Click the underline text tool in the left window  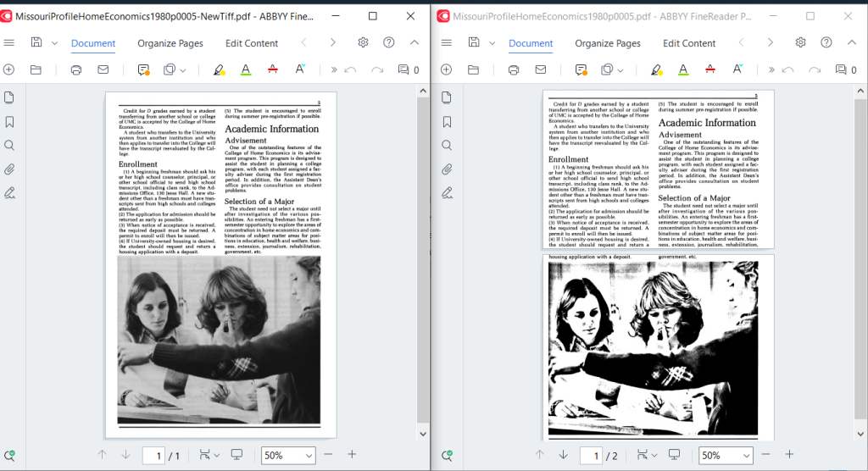click(246, 70)
